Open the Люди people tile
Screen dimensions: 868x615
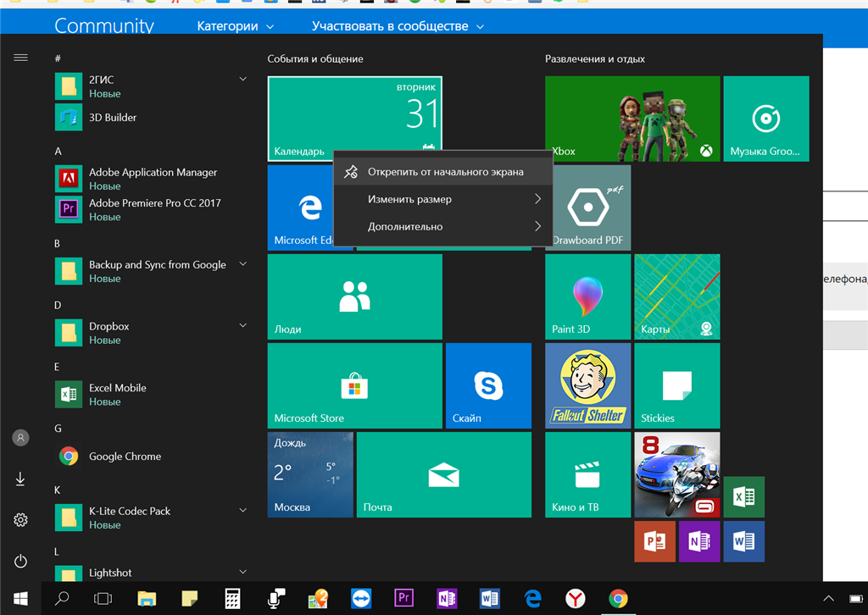click(355, 297)
